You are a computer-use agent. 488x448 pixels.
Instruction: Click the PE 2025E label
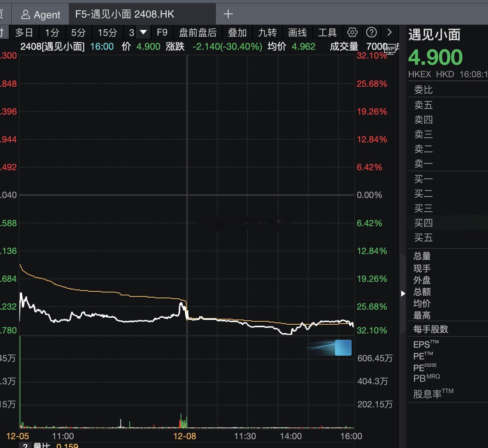[x=425, y=367]
